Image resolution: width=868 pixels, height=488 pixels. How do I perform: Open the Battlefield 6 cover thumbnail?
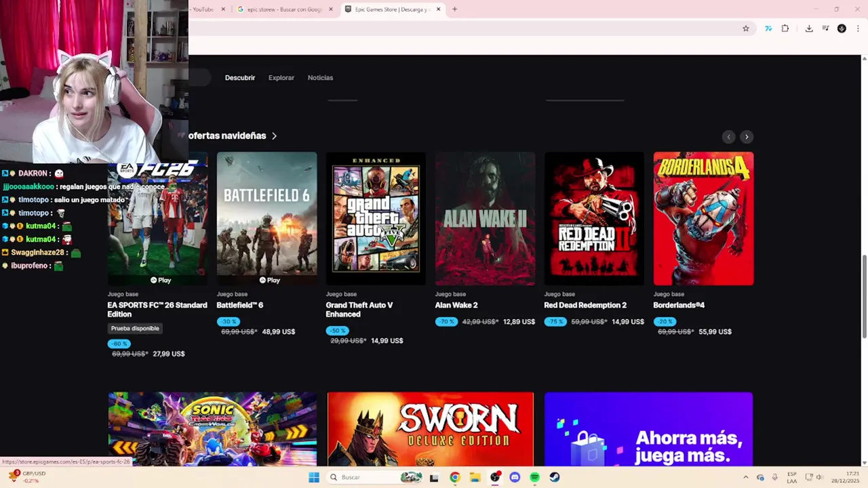267,218
